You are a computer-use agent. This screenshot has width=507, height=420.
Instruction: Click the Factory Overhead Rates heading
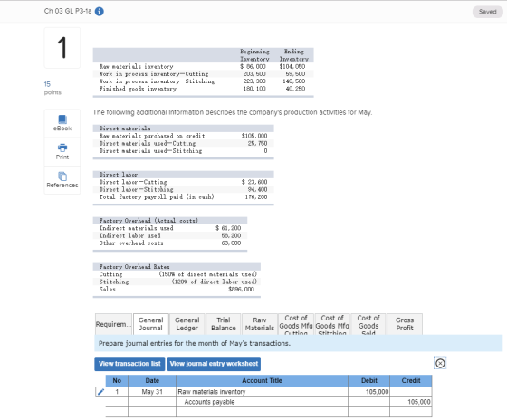[x=134, y=267]
